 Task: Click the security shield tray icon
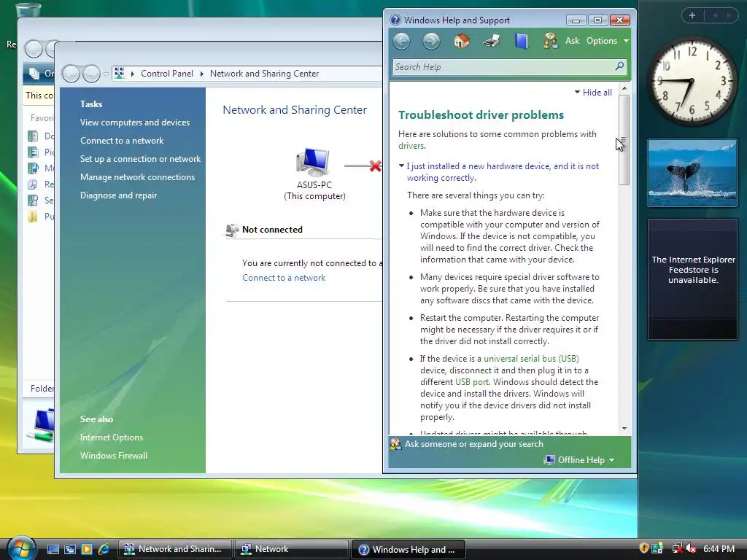point(643,548)
